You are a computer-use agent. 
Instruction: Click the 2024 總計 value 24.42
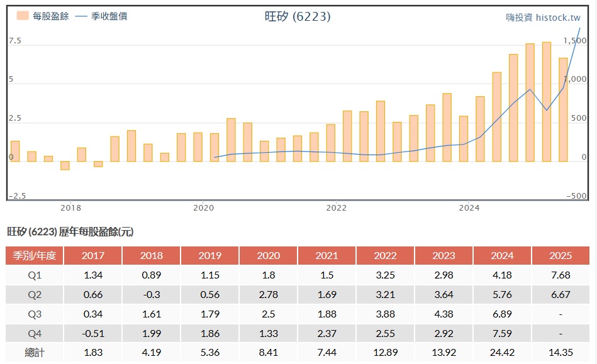(501, 353)
